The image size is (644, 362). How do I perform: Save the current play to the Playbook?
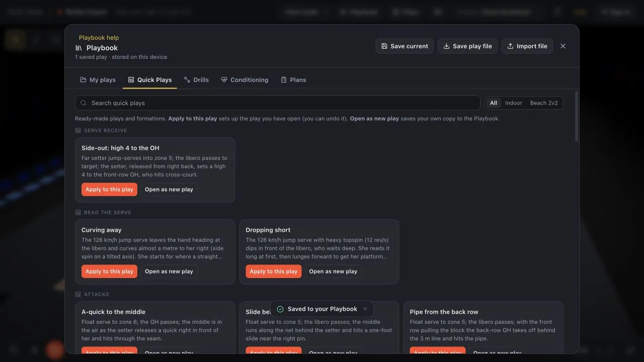405,46
